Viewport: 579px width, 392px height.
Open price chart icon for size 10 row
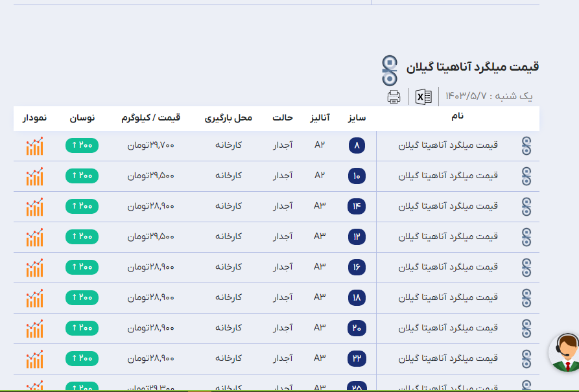pyautogui.click(x=34, y=176)
